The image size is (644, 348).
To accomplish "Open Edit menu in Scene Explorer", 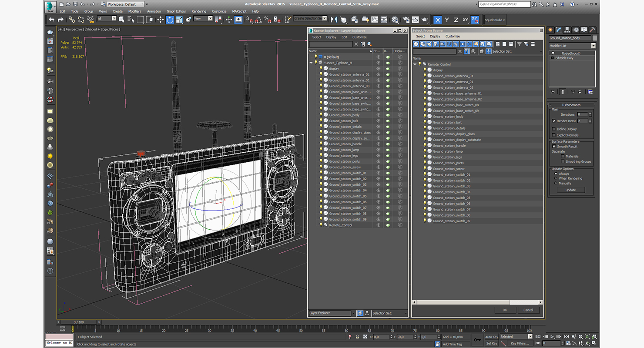I will coord(344,37).
